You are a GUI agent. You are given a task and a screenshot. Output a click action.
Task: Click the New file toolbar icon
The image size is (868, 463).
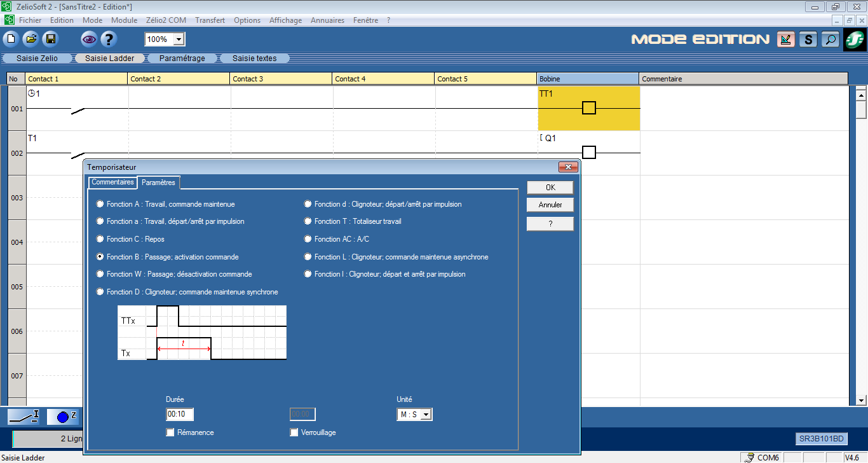pos(11,39)
